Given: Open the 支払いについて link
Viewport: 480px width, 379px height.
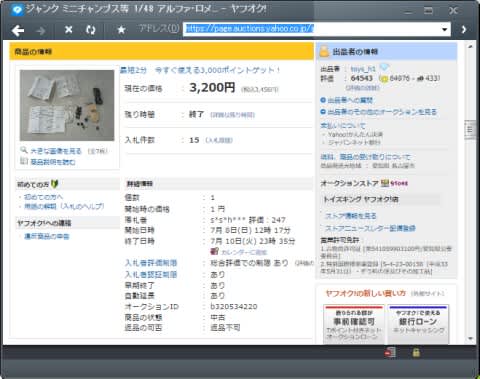Looking at the screenshot, I should click(343, 126).
